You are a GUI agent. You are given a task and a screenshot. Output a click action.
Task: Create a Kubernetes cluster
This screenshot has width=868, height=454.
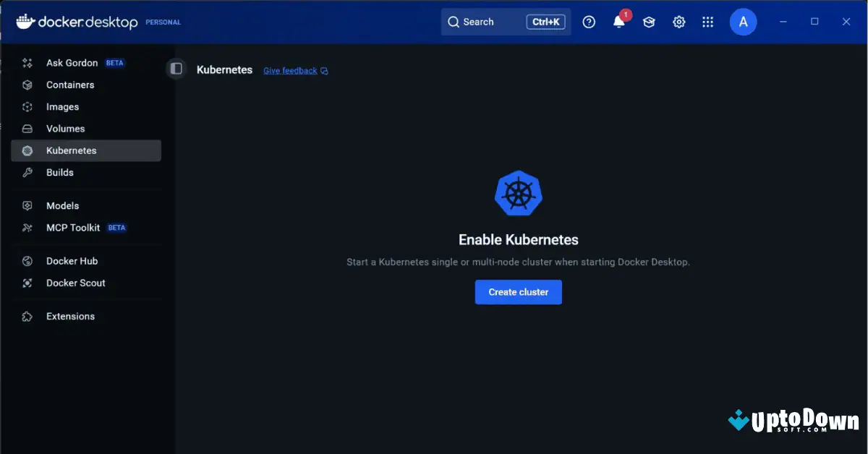pyautogui.click(x=518, y=292)
